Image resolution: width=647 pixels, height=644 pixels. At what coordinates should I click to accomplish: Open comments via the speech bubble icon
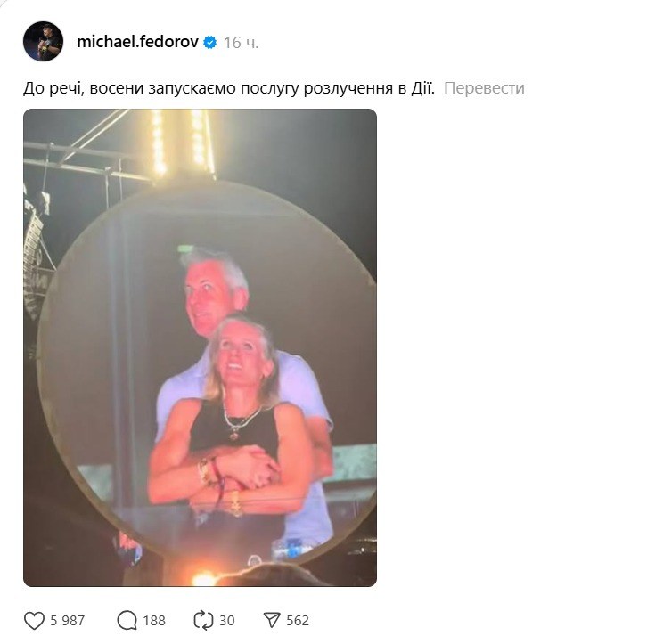[127, 620]
